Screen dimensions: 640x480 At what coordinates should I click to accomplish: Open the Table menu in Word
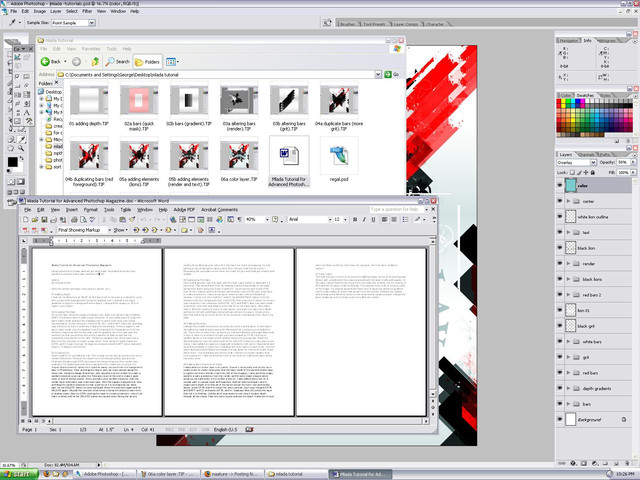click(x=125, y=210)
